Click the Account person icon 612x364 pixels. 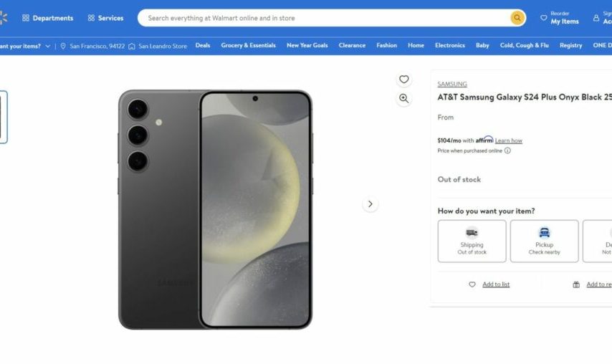596,18
